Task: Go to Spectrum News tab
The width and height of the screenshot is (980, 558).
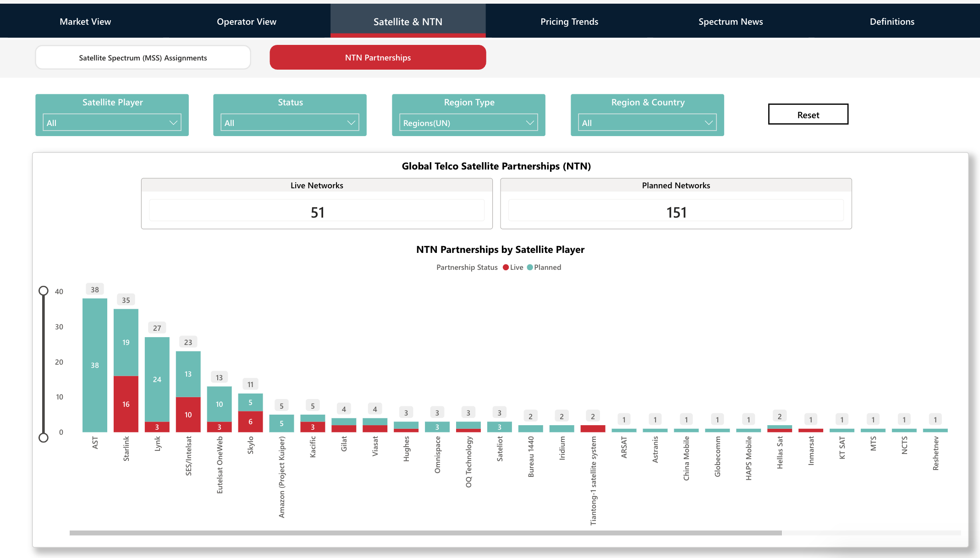Action: (x=731, y=22)
